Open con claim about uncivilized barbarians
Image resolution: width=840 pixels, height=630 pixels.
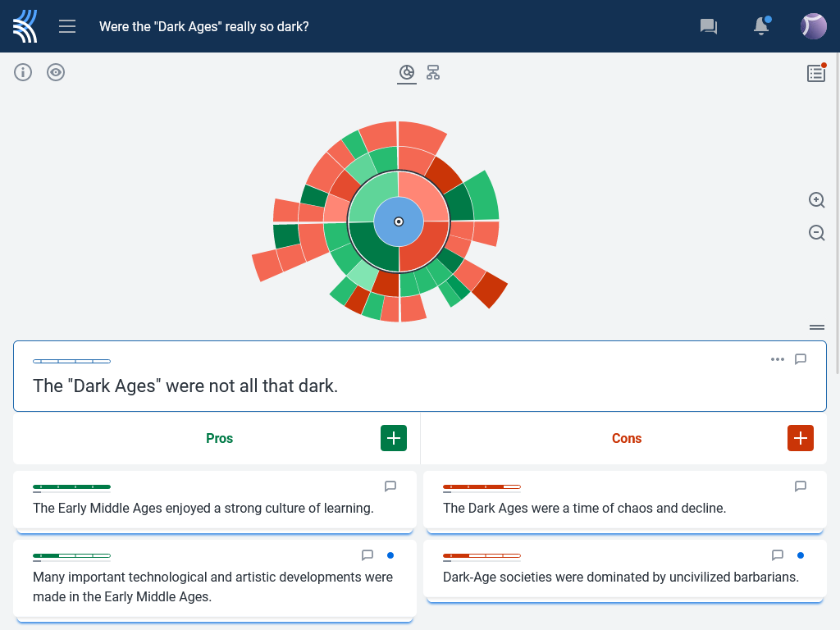[620, 577]
